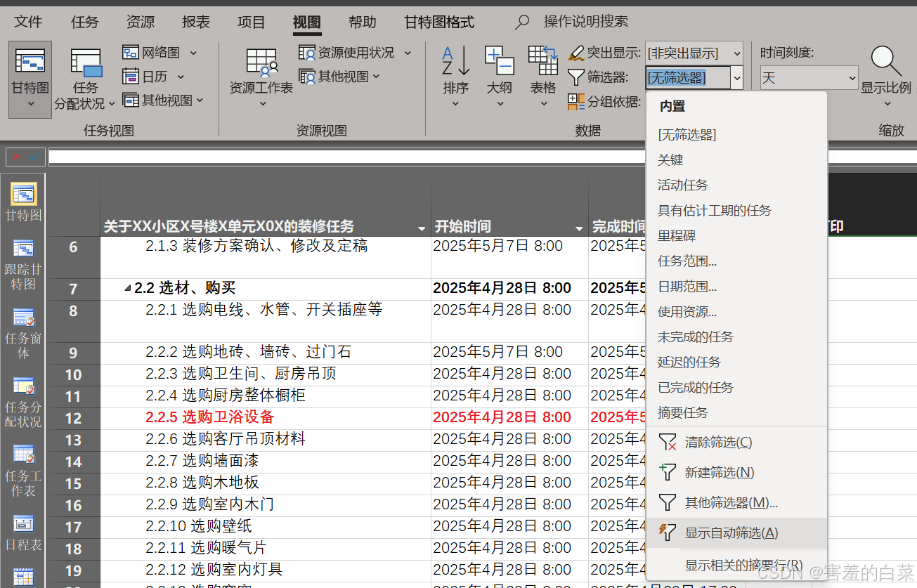Open Other Views (其他视图) in Task Views
This screenshot has width=917, height=588.
[163, 100]
